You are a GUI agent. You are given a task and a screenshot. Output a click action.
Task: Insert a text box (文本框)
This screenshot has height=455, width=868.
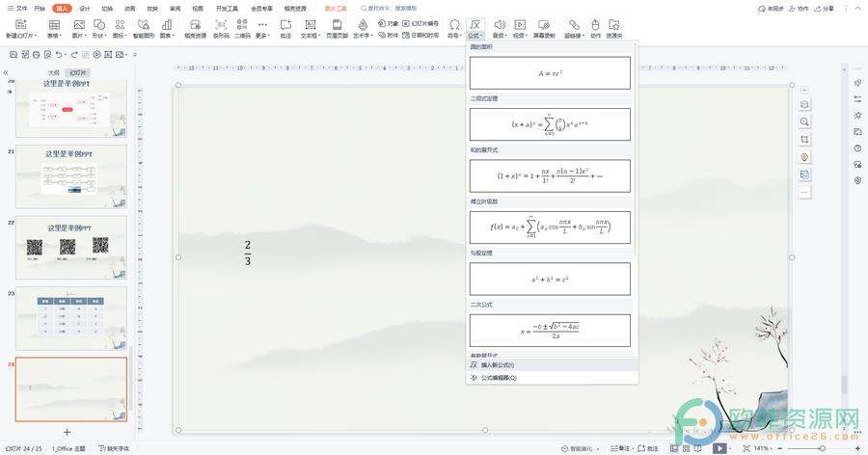(310, 26)
